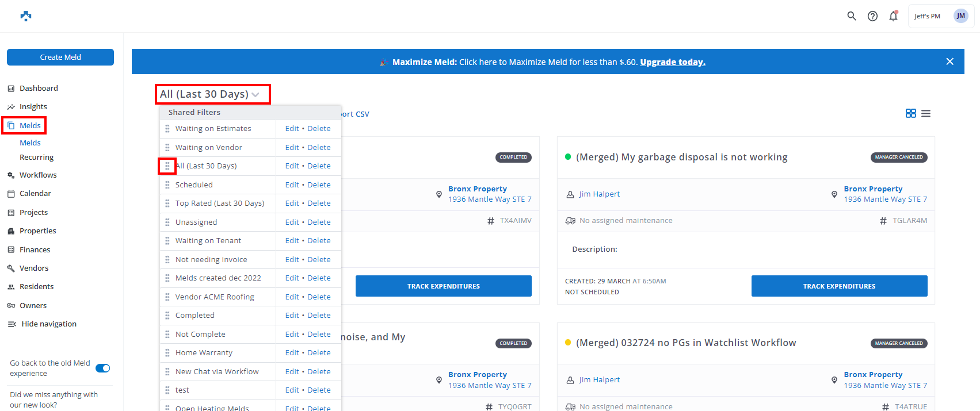
Task: Click Create Meld button
Action: point(60,57)
